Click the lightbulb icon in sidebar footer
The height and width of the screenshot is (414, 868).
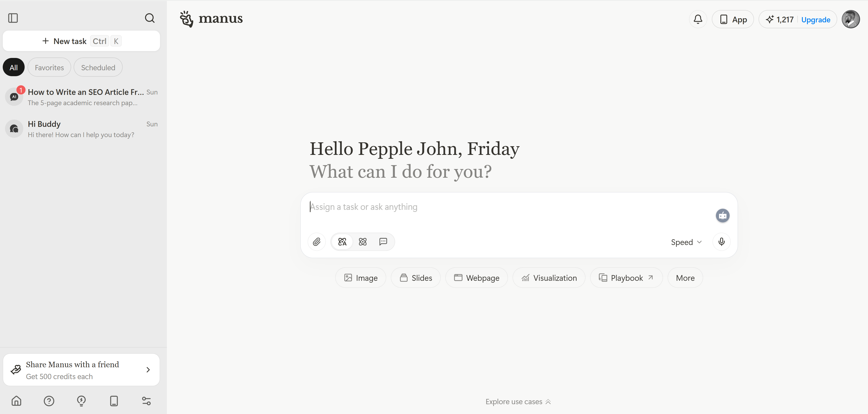81,401
